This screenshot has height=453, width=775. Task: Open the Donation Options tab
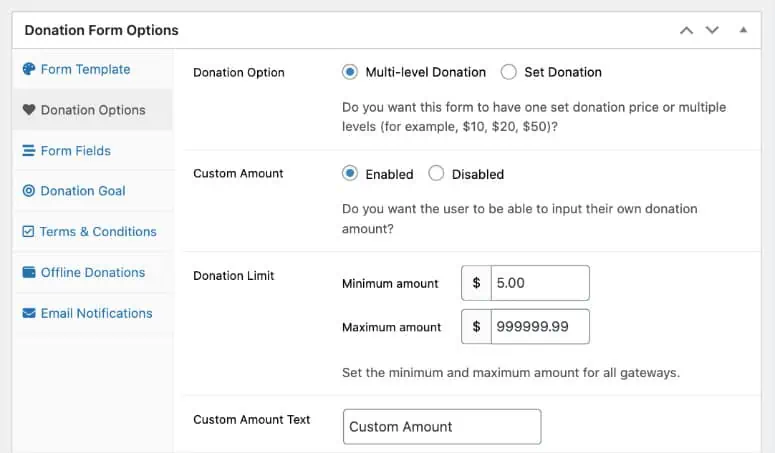(93, 110)
